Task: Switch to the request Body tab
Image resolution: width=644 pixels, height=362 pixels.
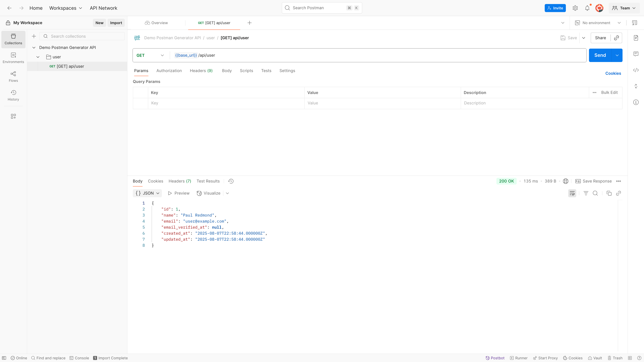Action: pos(227,71)
